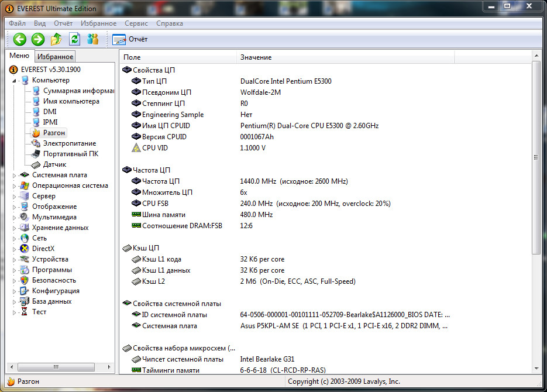The image size is (547, 392).
Task: Click the Мультимедиа speaker icon
Action: [25, 217]
